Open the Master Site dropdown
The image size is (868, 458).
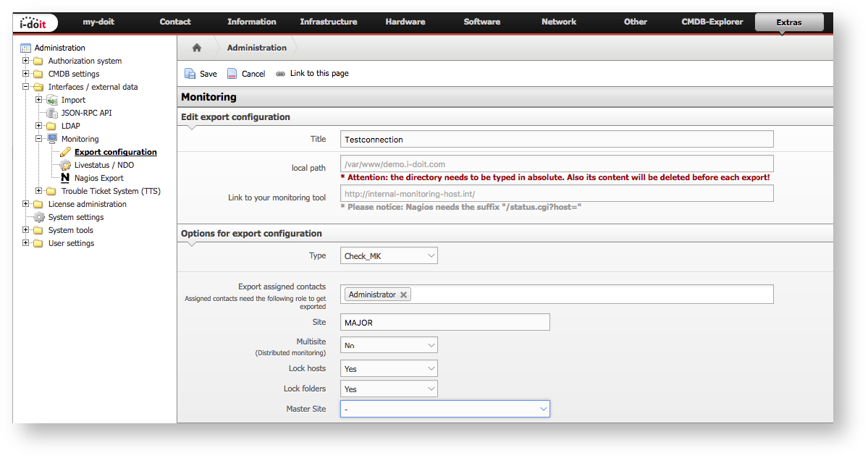445,409
